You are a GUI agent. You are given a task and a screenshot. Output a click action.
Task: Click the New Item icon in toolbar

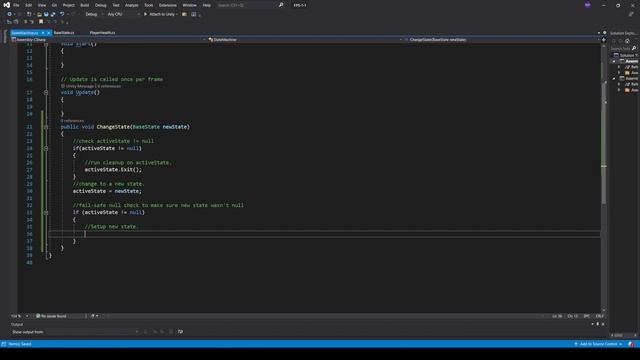(29, 14)
